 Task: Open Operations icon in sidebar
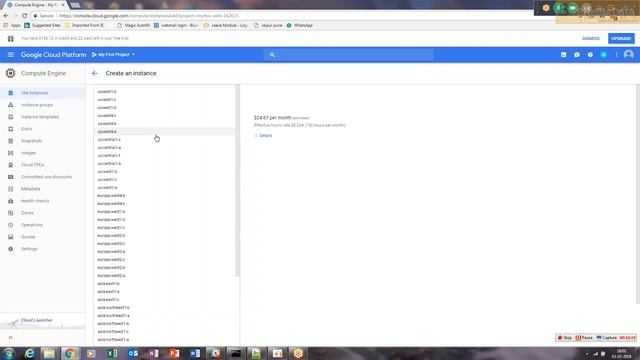[11, 225]
